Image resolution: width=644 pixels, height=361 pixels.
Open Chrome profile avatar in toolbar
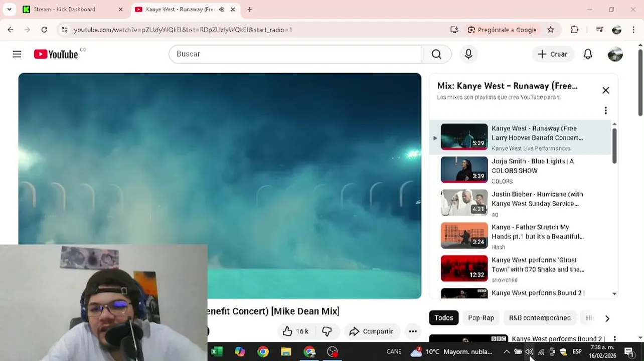[x=617, y=30]
